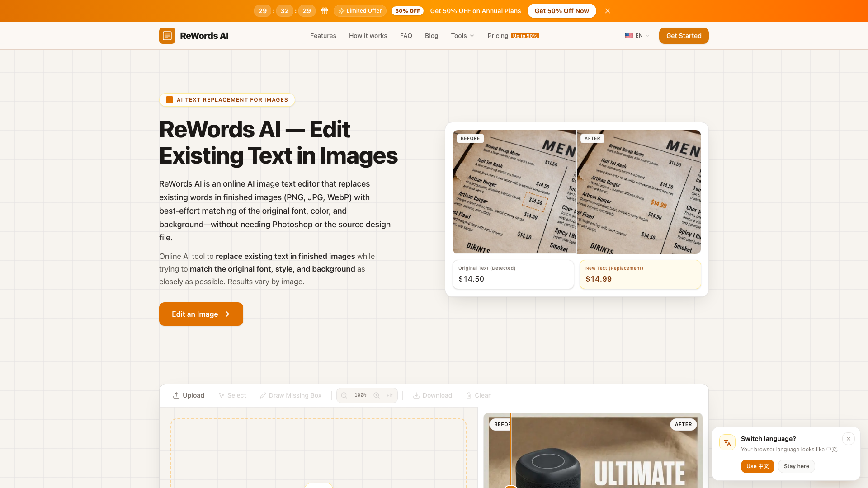Click the translate icon in language popup

tap(727, 442)
